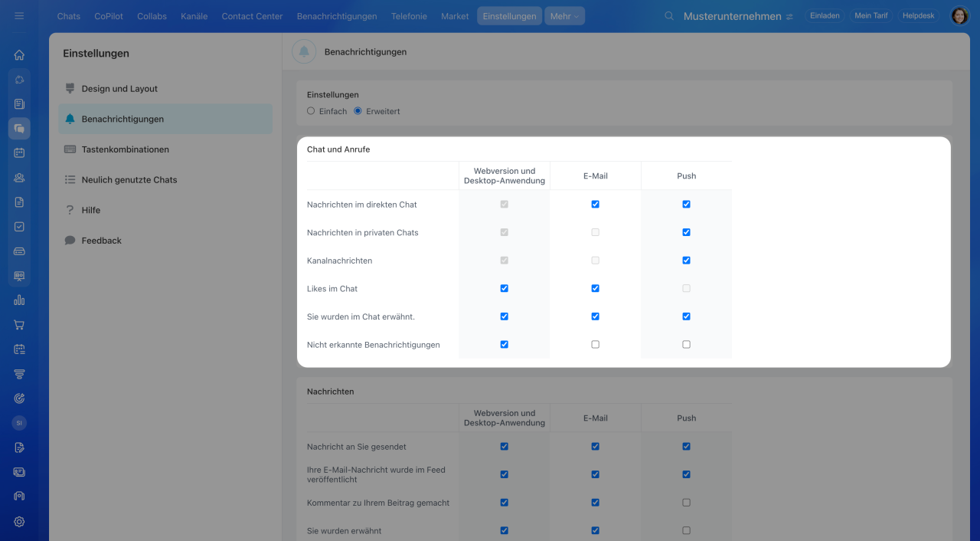The width and height of the screenshot is (980, 541).
Task: Select Benachrichtigungen in settings menu
Action: [x=165, y=120]
